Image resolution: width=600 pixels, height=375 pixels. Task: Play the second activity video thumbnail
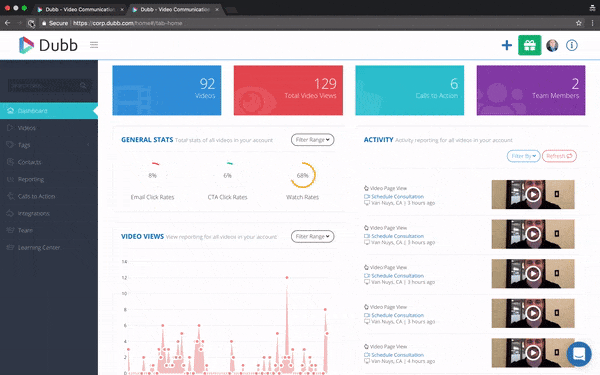[x=533, y=234]
